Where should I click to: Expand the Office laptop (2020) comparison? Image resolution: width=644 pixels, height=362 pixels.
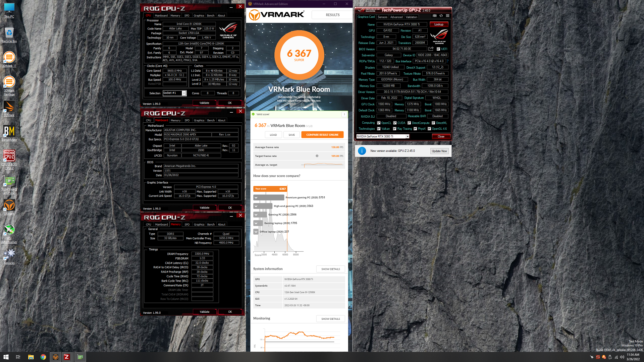[256, 232]
